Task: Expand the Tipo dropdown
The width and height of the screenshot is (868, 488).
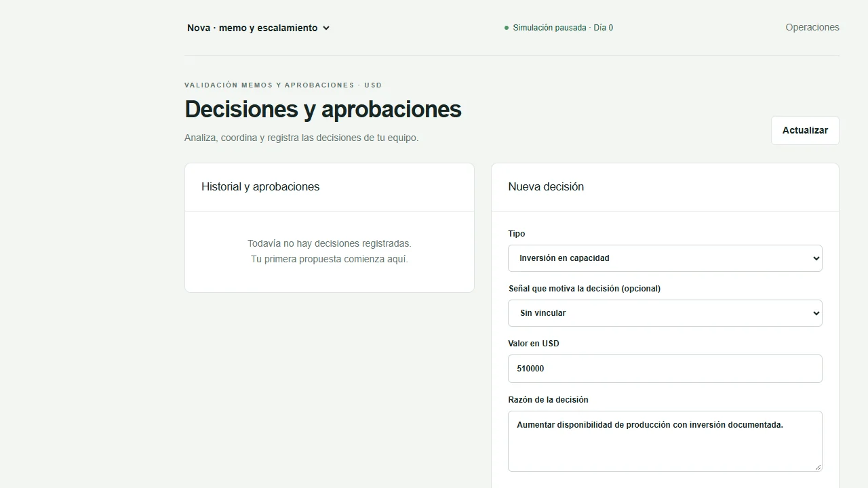Action: pyautogui.click(x=665, y=258)
